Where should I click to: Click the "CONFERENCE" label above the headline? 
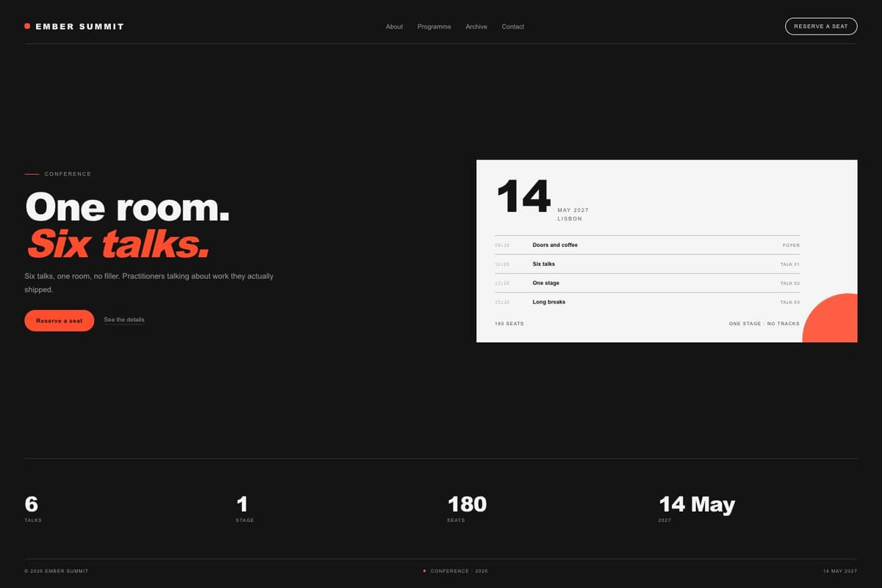(x=68, y=174)
